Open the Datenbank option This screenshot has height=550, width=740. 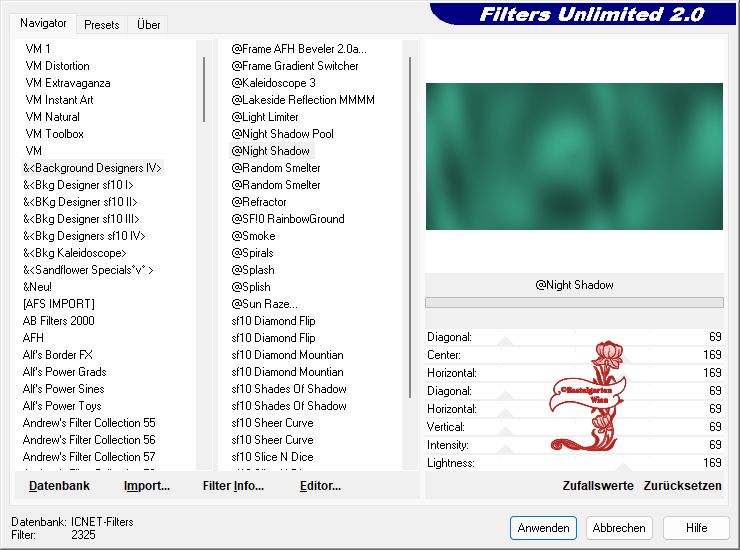click(59, 486)
